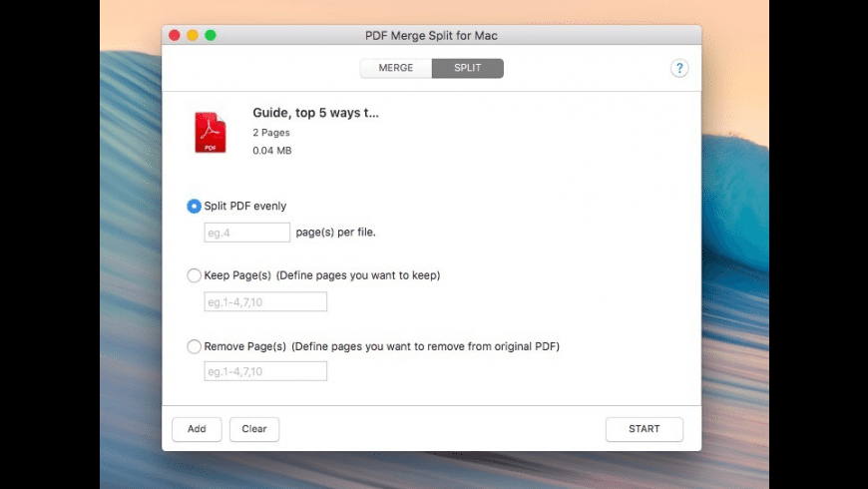Focus the pages per file input field
868x489 pixels.
point(246,233)
